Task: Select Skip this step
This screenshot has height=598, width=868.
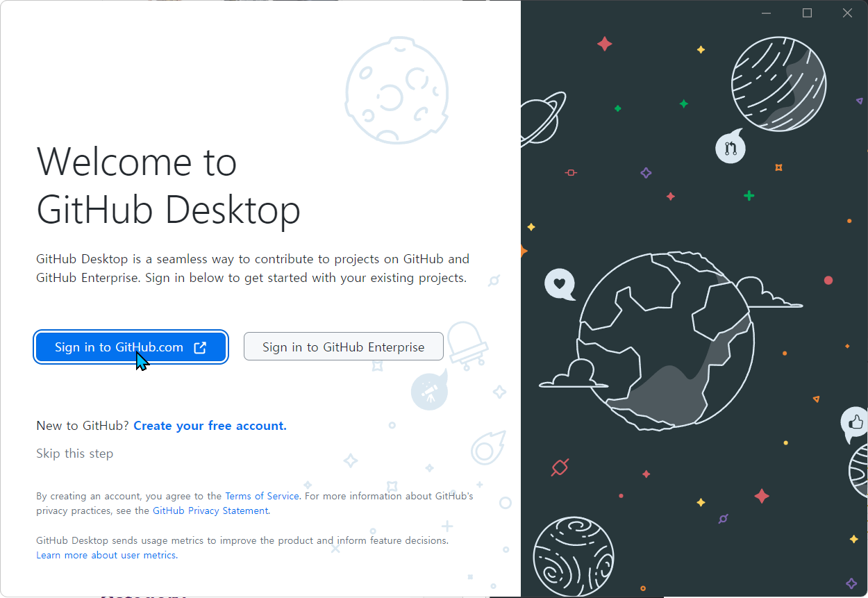Action: tap(74, 454)
